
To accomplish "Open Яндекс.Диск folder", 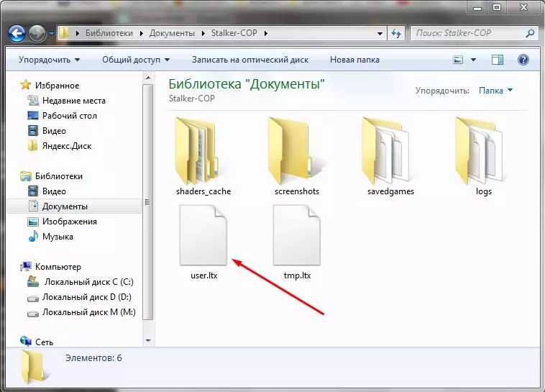I will (x=67, y=146).
